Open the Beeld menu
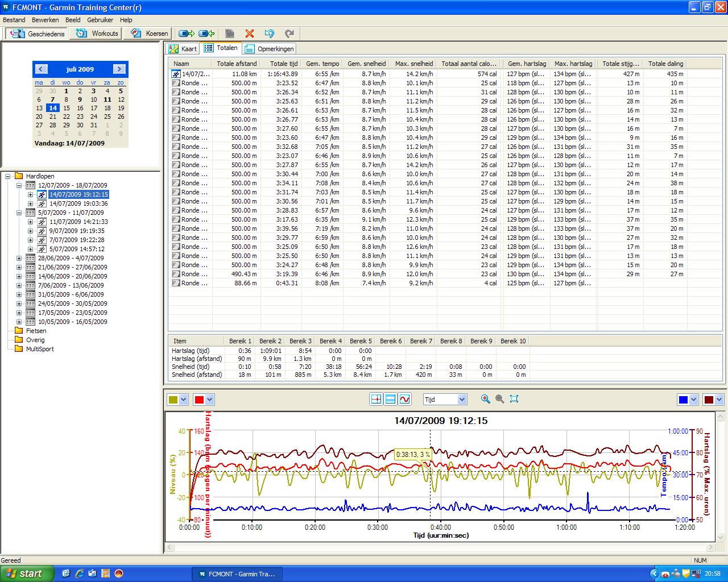Image resolution: width=728 pixels, height=582 pixels. [73, 20]
